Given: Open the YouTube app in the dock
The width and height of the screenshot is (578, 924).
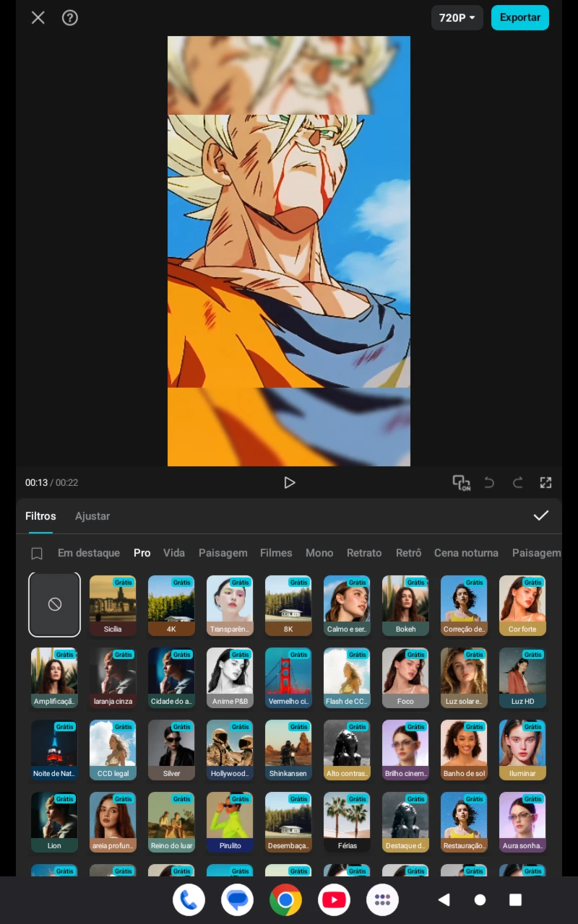Looking at the screenshot, I should pos(334,899).
